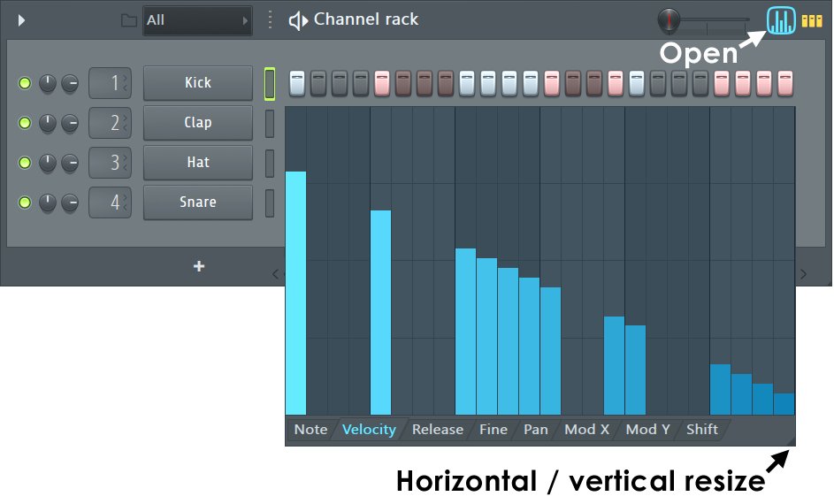This screenshot has width=834, height=504.
Task: Click the Channel rack speaker icon
Action: [x=298, y=20]
